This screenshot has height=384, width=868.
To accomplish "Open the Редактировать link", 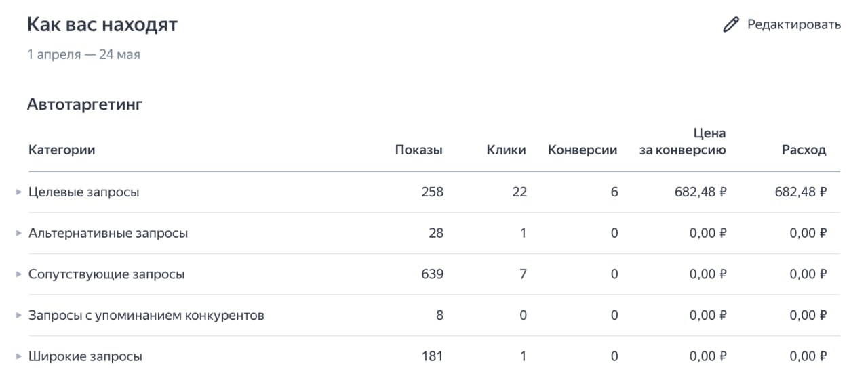I will [794, 25].
